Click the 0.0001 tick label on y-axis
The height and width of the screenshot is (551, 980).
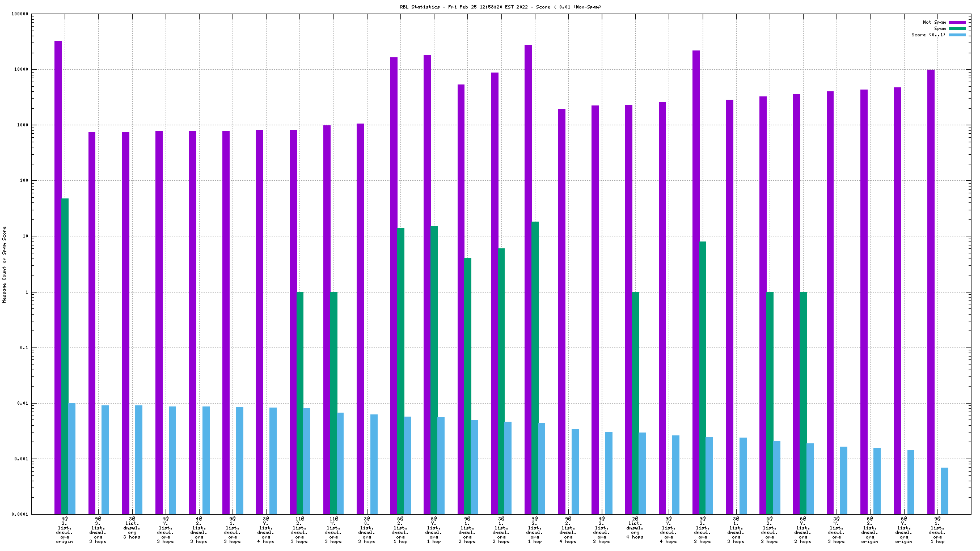pos(20,514)
